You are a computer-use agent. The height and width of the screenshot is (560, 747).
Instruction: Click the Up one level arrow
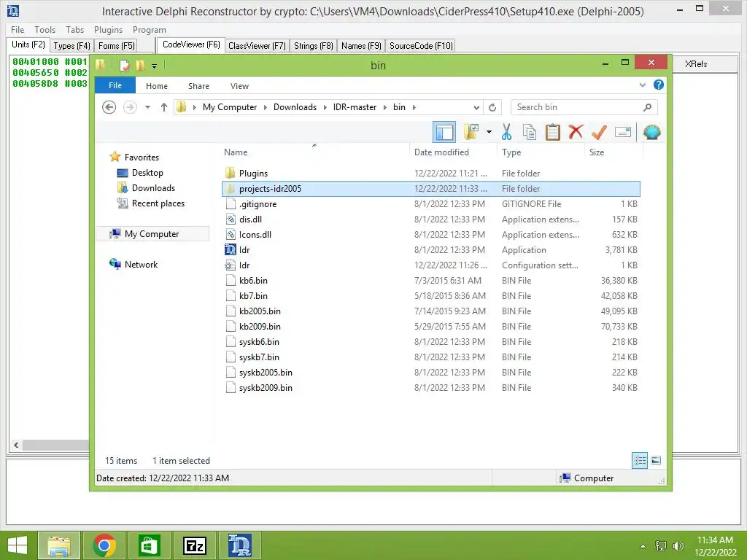click(164, 107)
